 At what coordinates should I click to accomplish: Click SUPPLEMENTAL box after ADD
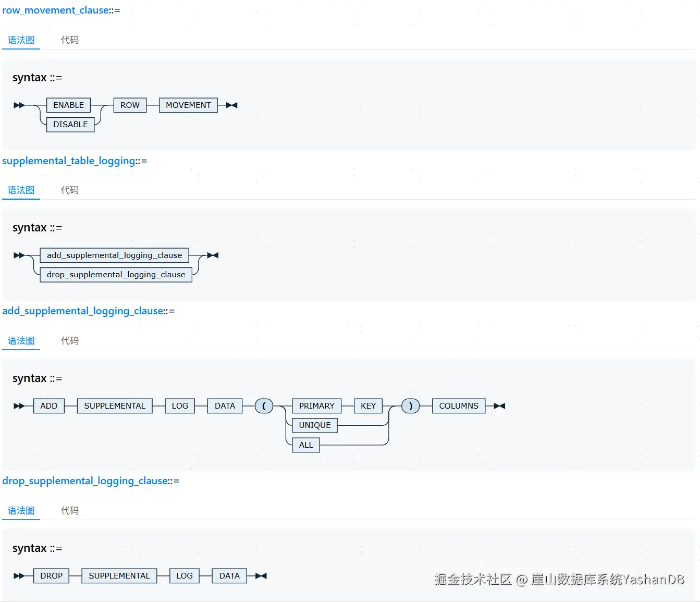[x=115, y=406]
